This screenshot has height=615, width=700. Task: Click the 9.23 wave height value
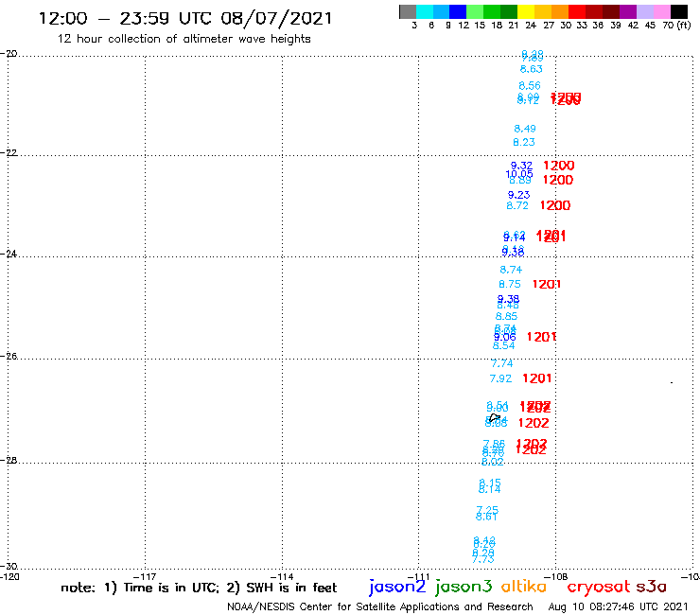point(518,195)
